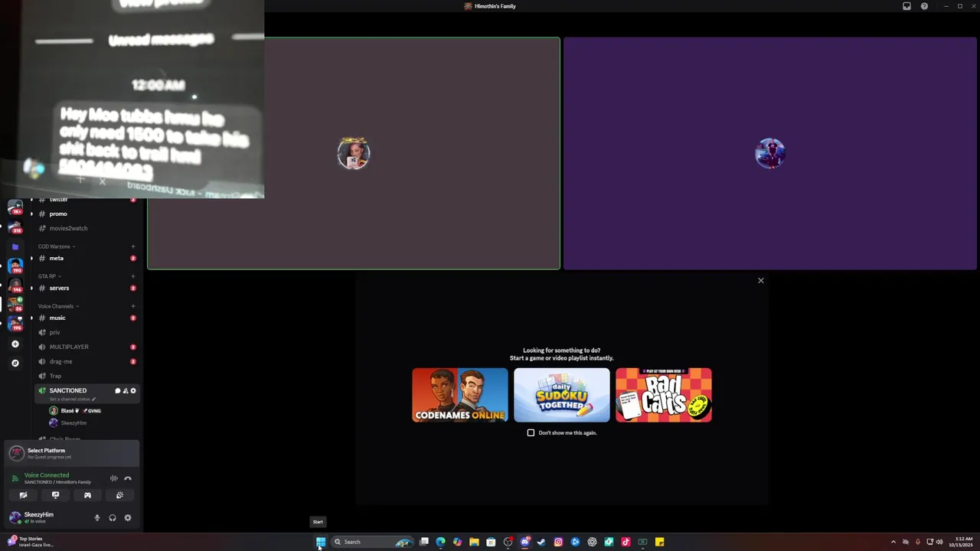
Task: Open the server folder icon in the sidebar
Action: click(15, 246)
